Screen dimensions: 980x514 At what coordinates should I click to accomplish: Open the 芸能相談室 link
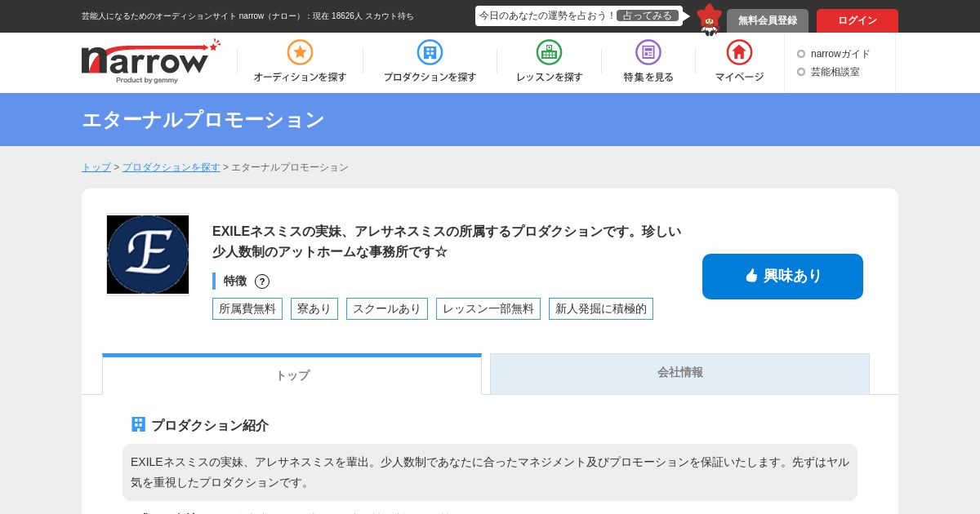pyautogui.click(x=835, y=72)
